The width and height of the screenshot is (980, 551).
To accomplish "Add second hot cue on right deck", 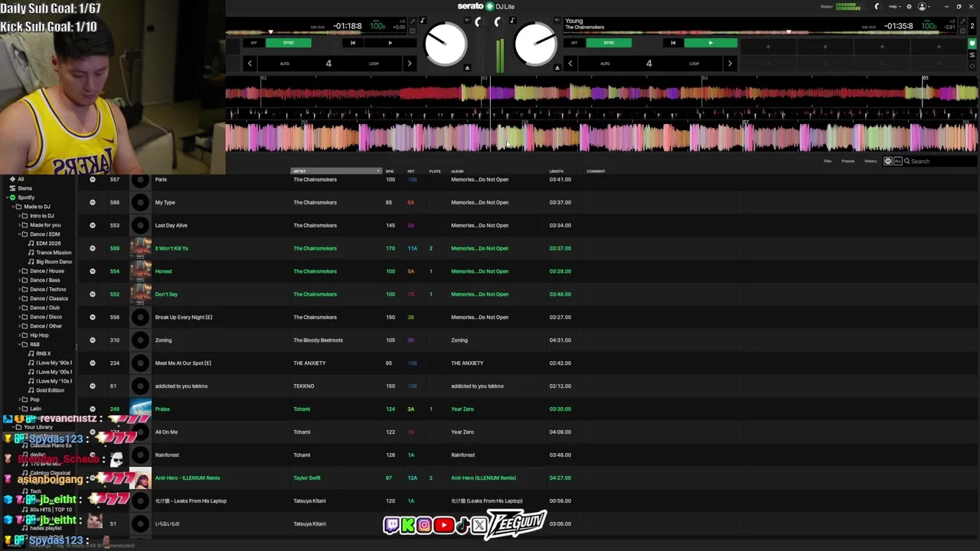I will (x=825, y=47).
